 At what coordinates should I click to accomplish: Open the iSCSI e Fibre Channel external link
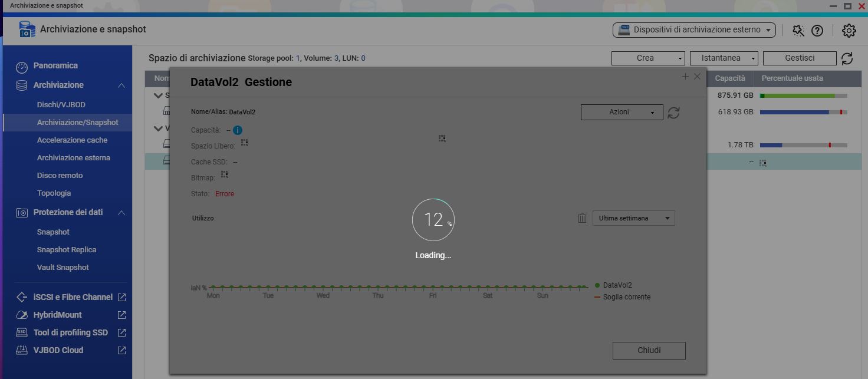click(121, 297)
